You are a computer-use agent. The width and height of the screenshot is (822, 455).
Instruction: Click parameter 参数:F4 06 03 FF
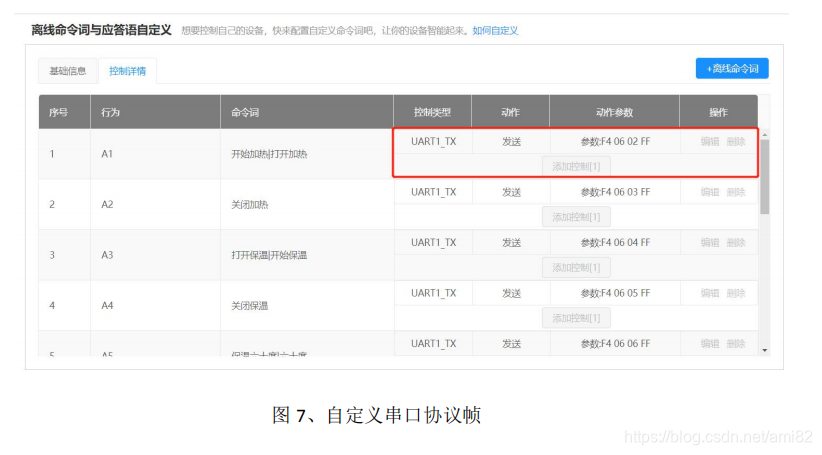615,192
